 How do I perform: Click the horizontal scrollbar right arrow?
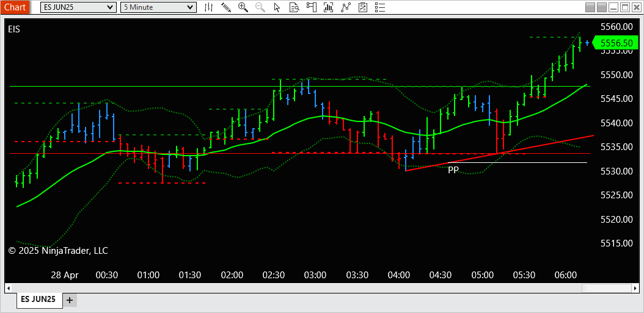click(636, 288)
